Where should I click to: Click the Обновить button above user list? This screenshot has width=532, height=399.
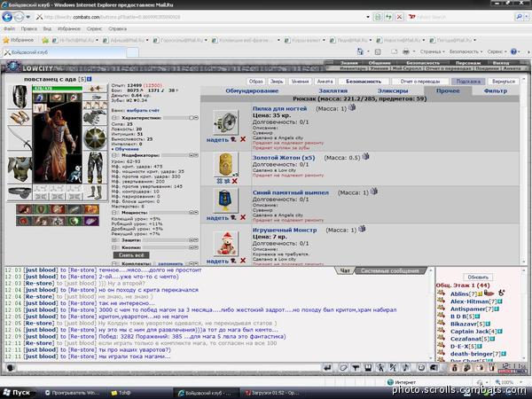(478, 278)
